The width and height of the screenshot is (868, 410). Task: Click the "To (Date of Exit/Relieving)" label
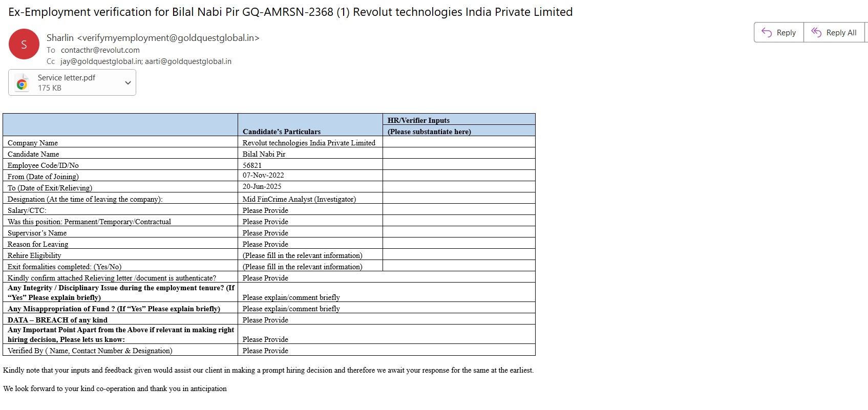[x=50, y=188]
